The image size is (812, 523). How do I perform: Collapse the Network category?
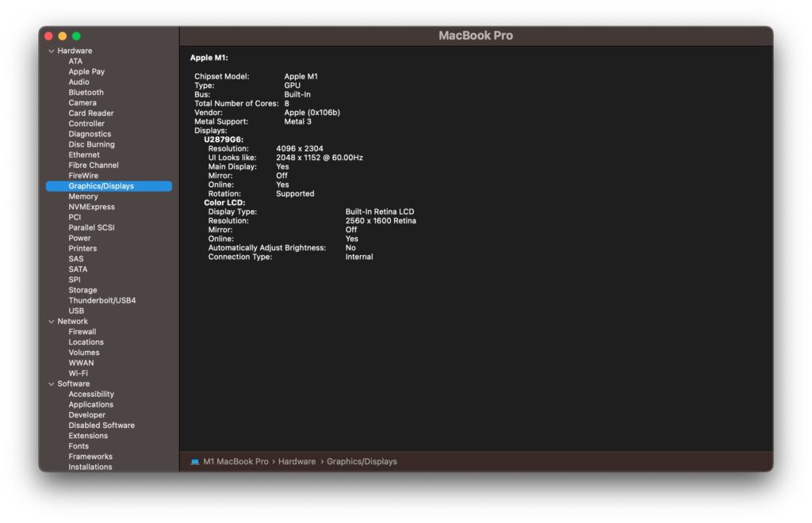[52, 320]
